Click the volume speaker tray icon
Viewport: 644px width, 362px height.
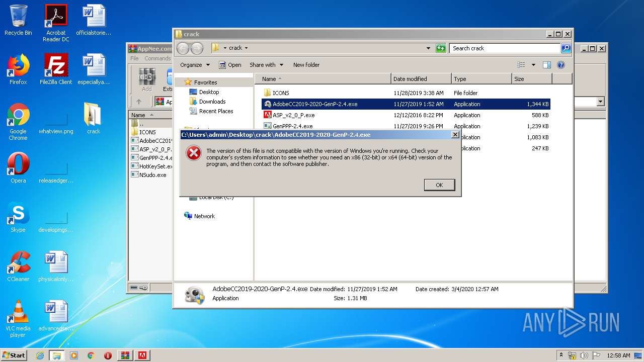[584, 355]
